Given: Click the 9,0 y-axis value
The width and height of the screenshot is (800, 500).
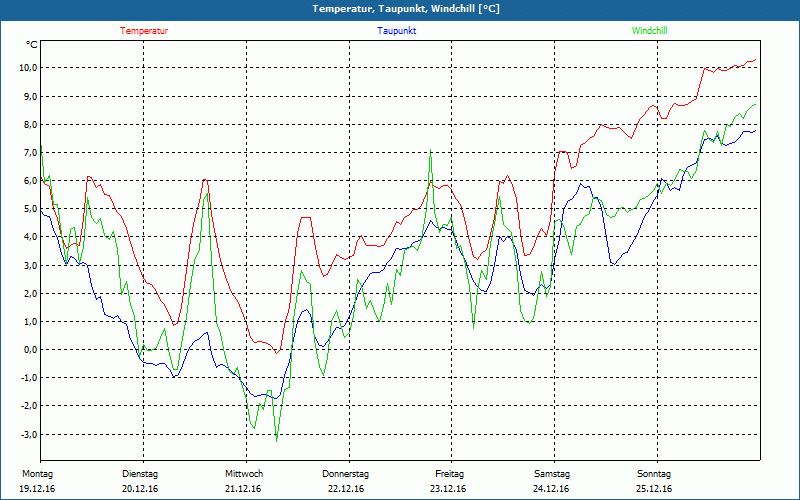Looking at the screenshot, I should pos(29,96).
